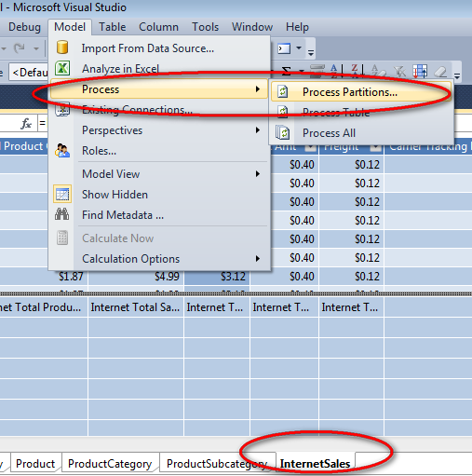Click the column width toolbar icon
The height and width of the screenshot is (476, 472).
tap(317, 71)
